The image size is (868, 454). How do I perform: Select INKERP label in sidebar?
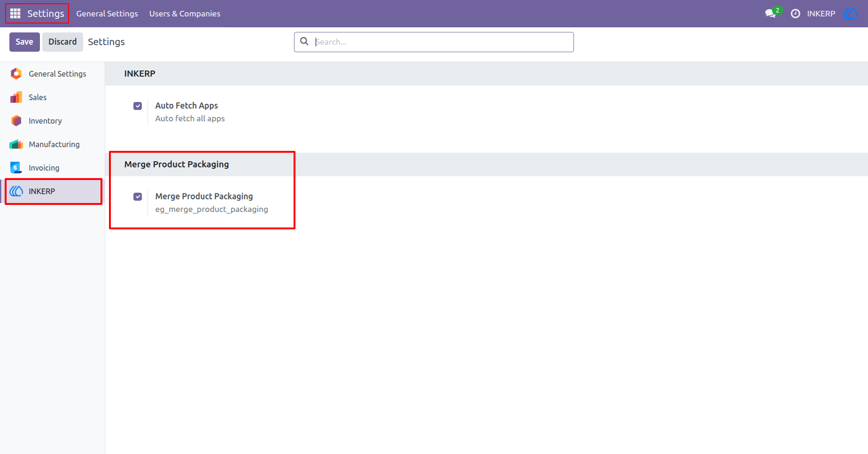(x=42, y=191)
